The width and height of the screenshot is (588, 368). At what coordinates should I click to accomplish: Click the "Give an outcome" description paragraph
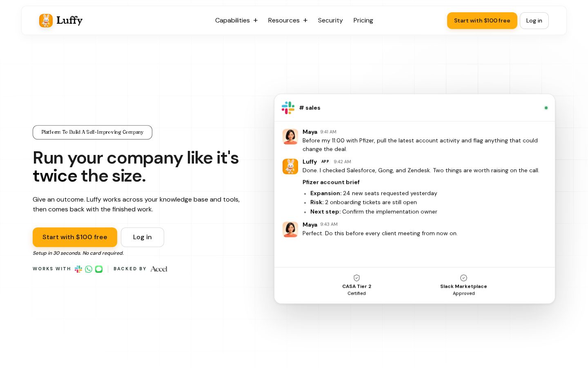136,204
